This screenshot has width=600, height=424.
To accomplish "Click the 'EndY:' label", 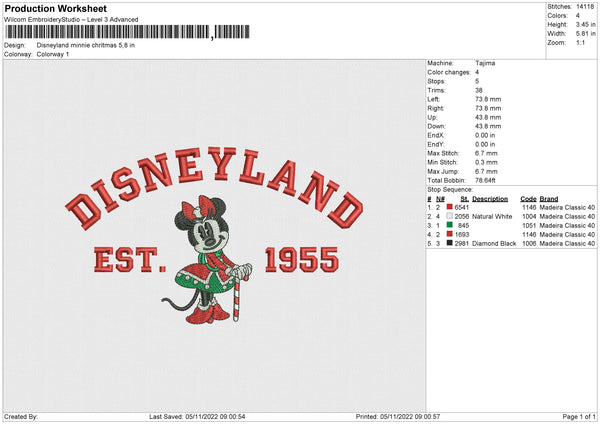I will tap(436, 144).
